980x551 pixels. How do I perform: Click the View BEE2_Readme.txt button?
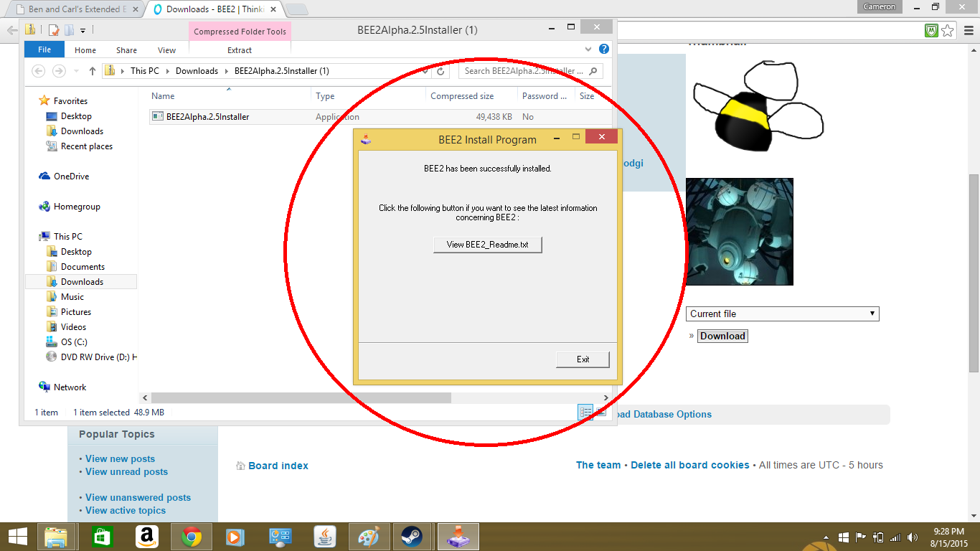[487, 245]
